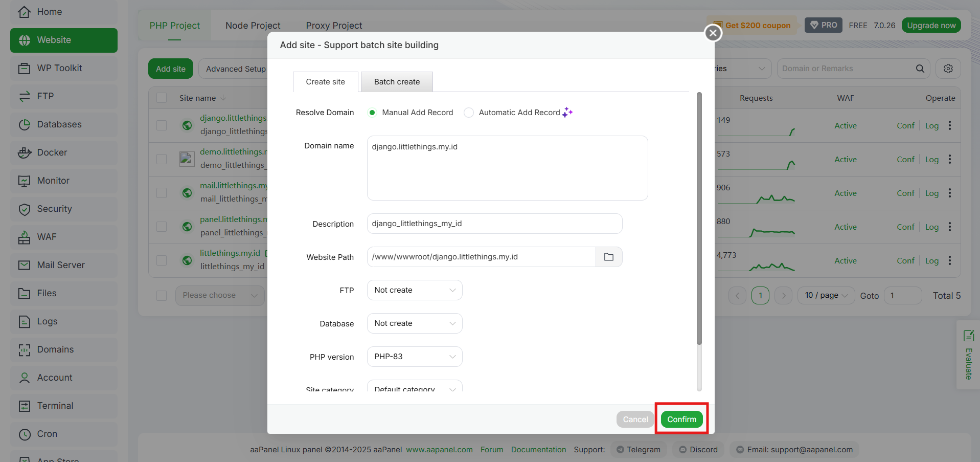Viewport: 980px width, 462px height.
Task: Open table settings gear icon
Action: [x=948, y=69]
